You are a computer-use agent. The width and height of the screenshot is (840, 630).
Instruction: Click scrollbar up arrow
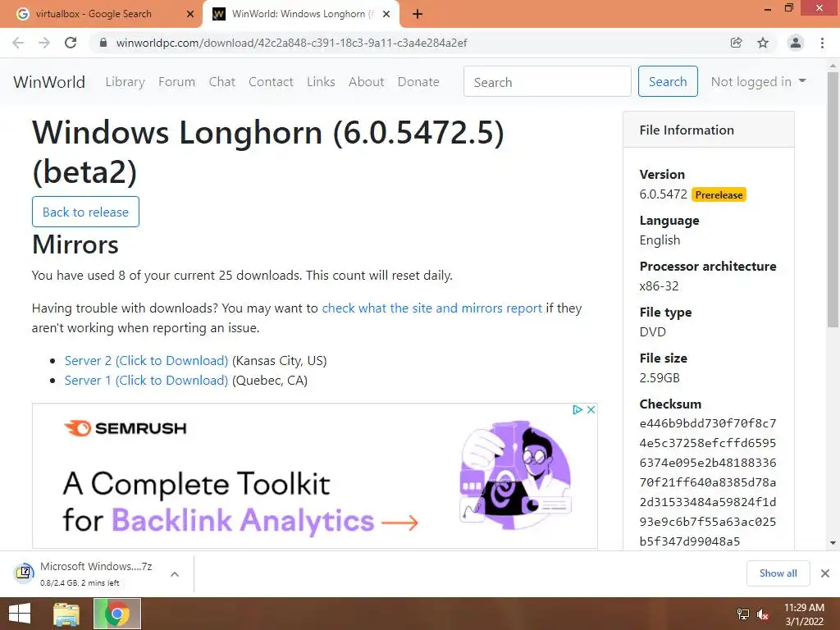point(833,66)
